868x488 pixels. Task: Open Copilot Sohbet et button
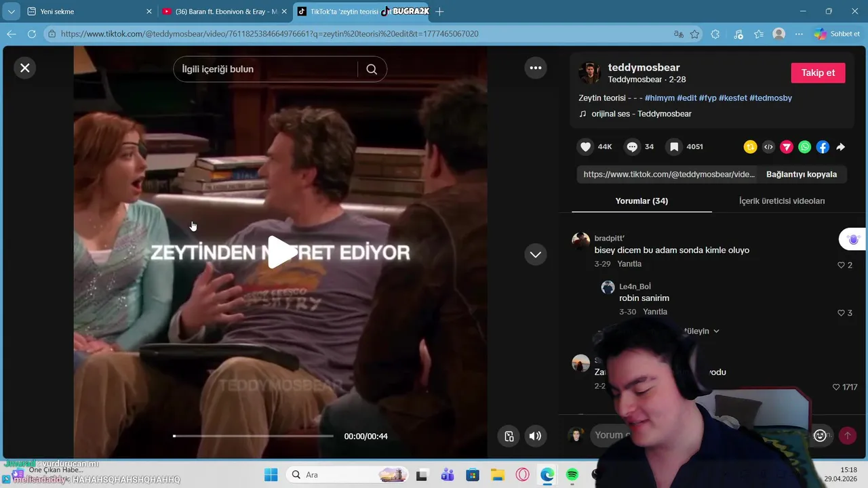(x=837, y=34)
